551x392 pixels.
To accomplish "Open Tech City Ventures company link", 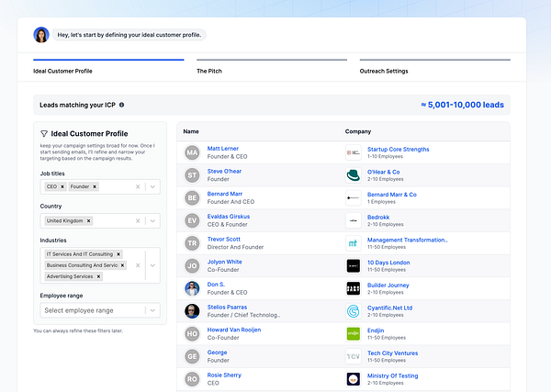I will click(x=392, y=353).
